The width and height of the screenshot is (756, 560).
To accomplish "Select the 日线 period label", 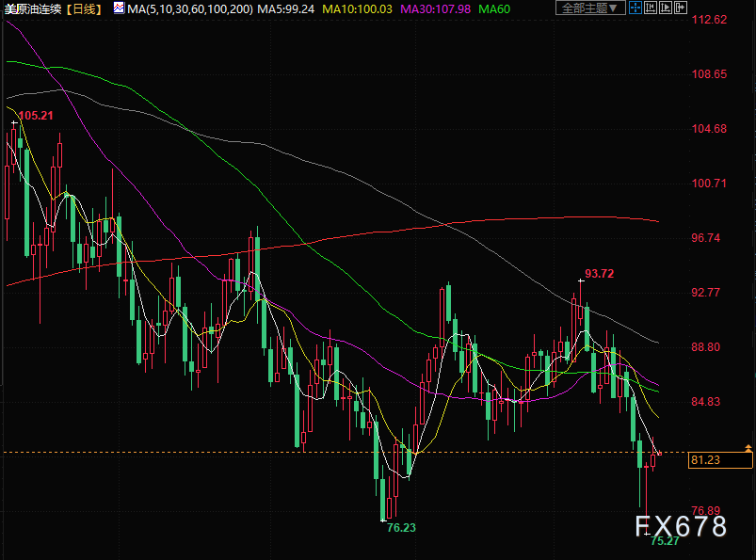I will pyautogui.click(x=84, y=8).
